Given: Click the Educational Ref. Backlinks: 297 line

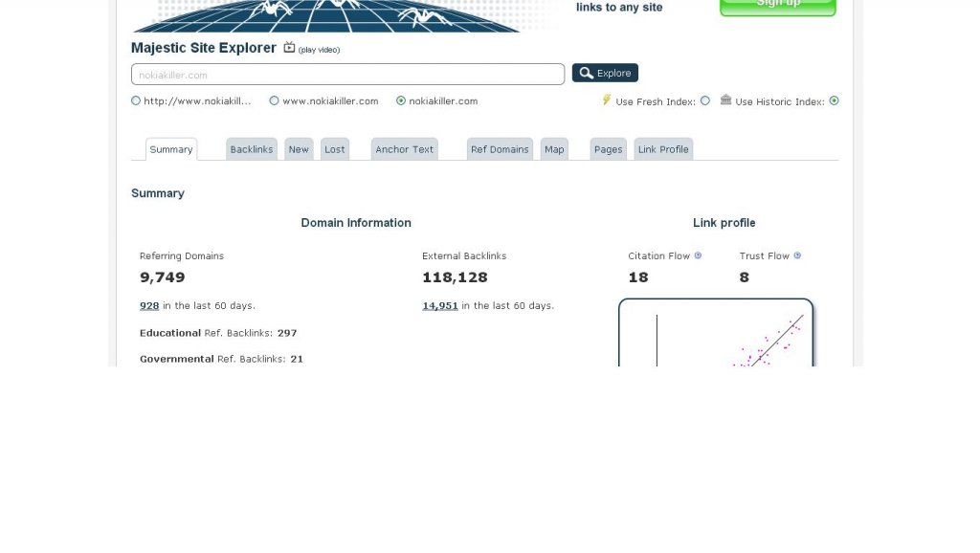Looking at the screenshot, I should (218, 333).
